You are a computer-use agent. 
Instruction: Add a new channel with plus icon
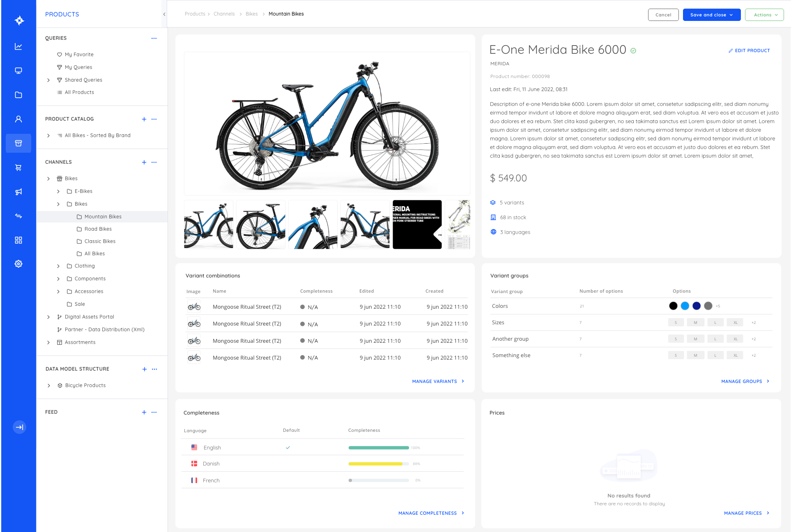[x=144, y=162]
